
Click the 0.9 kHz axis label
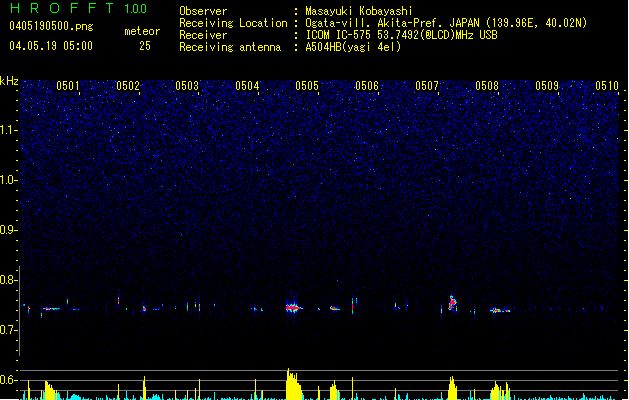coord(8,230)
